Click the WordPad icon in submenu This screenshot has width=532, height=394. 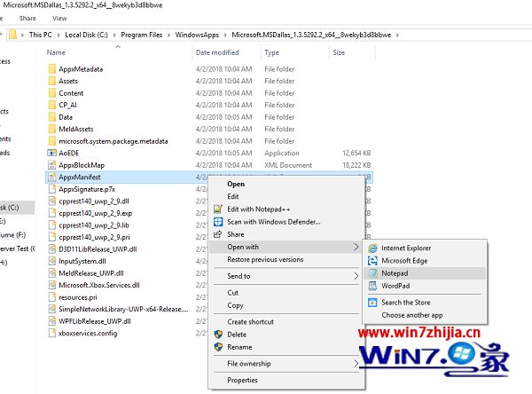[x=373, y=288]
